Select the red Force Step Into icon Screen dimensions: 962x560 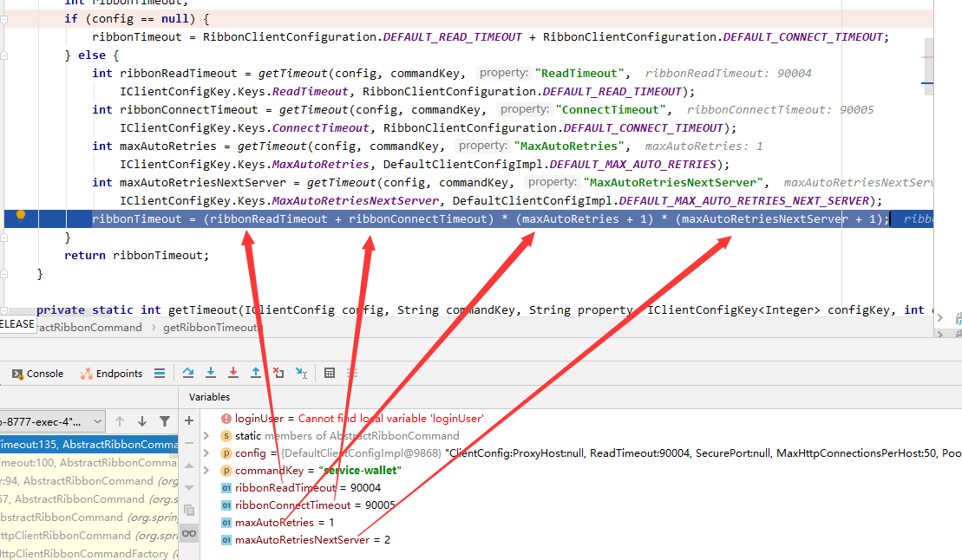[x=232, y=372]
